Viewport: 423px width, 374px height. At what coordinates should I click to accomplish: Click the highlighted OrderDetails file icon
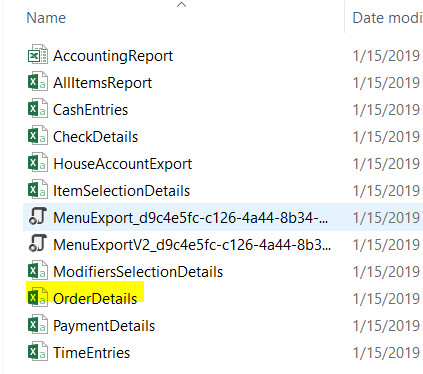tap(38, 297)
